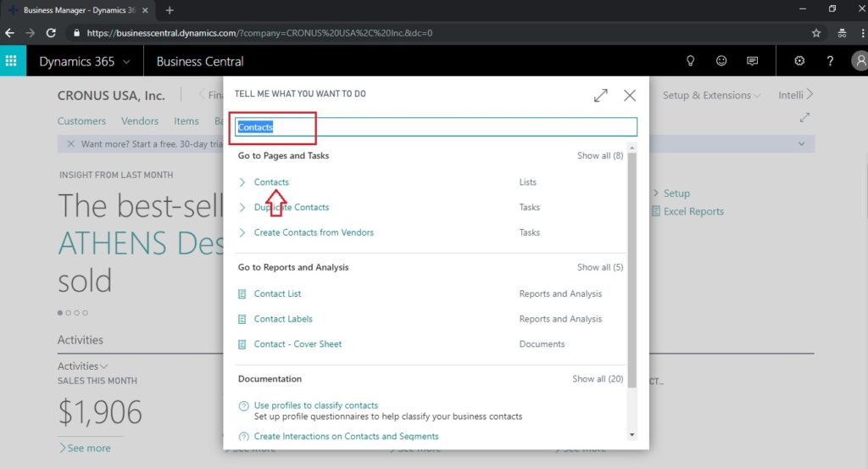Click help icon beside Create Interactions on Contacts
The width and height of the screenshot is (868, 469).
point(243,436)
